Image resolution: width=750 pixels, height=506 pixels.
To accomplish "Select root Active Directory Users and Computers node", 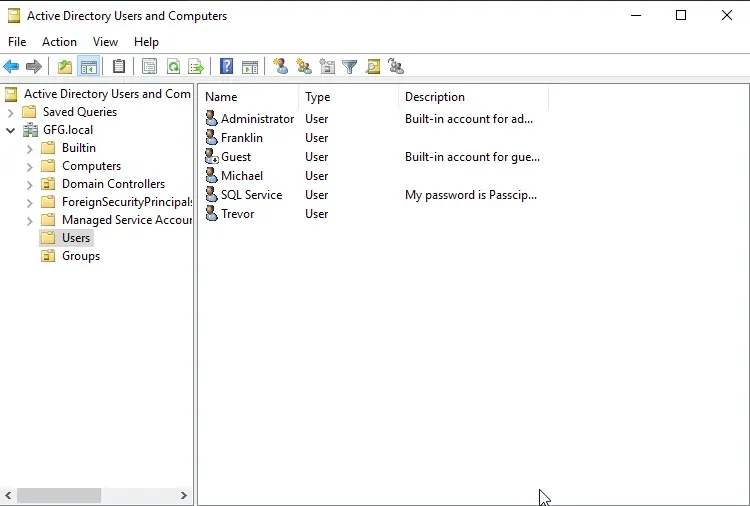I will click(108, 94).
